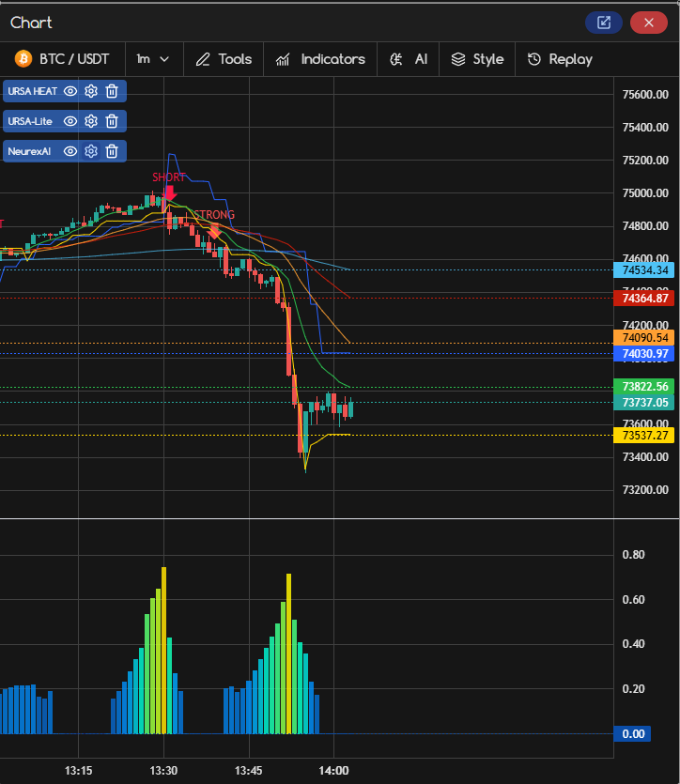
Task: Toggle visibility of URSA-Lite indicator
Action: 70,121
